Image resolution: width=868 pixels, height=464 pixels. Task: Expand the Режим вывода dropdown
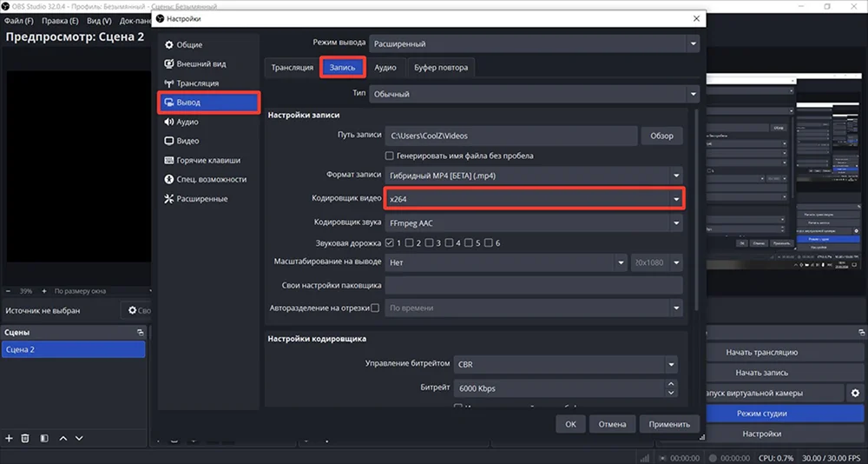pos(534,43)
